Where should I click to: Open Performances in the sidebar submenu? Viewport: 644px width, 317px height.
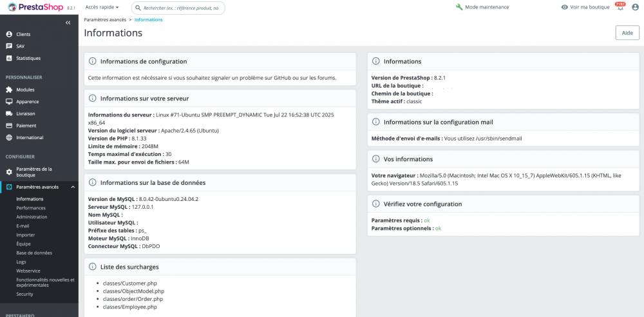(x=31, y=208)
